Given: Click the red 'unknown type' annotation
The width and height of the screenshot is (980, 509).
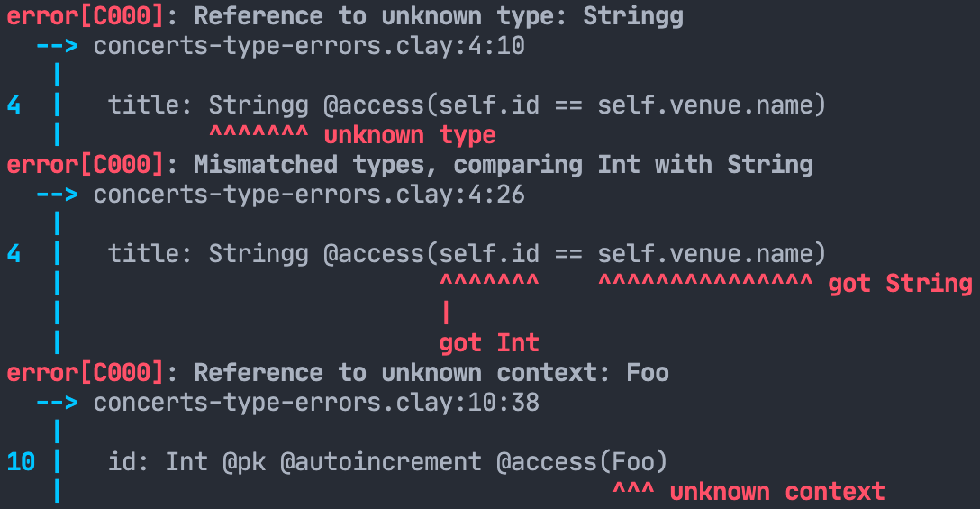Looking at the screenshot, I should point(410,135).
